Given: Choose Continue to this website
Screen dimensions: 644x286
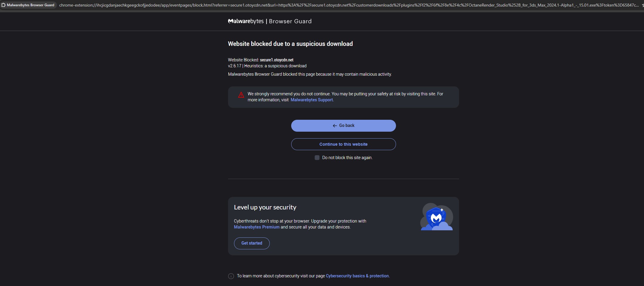Looking at the screenshot, I should (343, 144).
